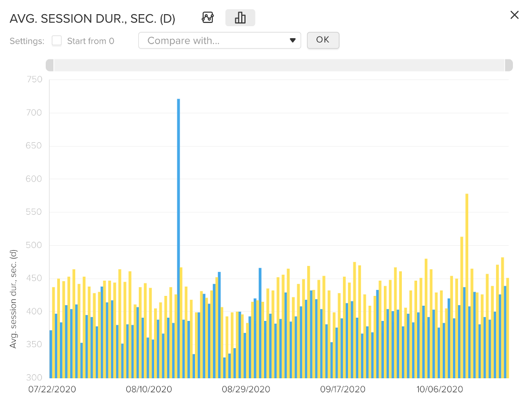Enable the Start from 0 checkbox
Viewport: 532px width, 406px height.
pos(57,41)
